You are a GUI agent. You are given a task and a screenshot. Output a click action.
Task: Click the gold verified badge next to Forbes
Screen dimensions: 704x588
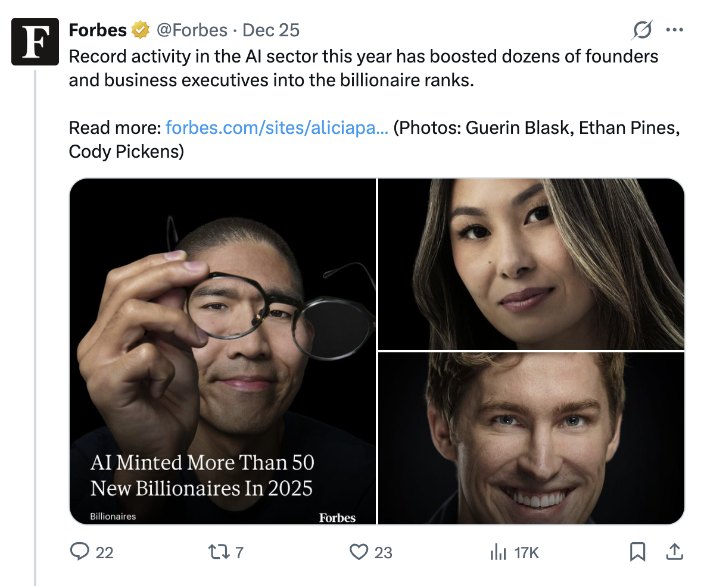139,30
